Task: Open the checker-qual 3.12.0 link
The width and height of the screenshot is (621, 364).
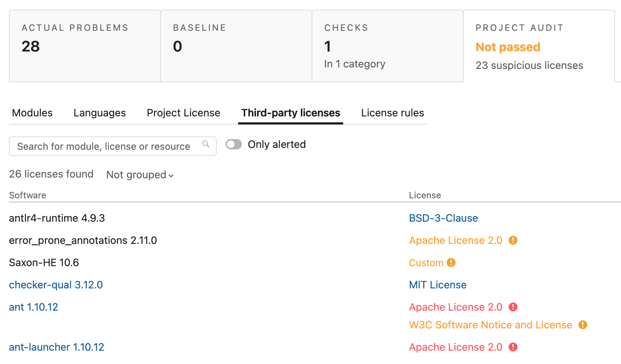Action: click(56, 285)
